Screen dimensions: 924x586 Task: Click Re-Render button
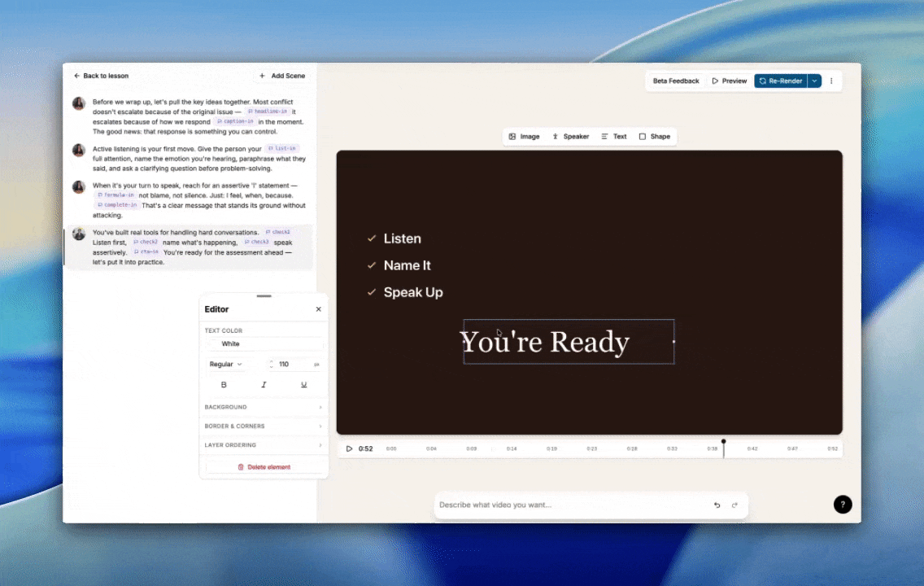pyautogui.click(x=781, y=81)
